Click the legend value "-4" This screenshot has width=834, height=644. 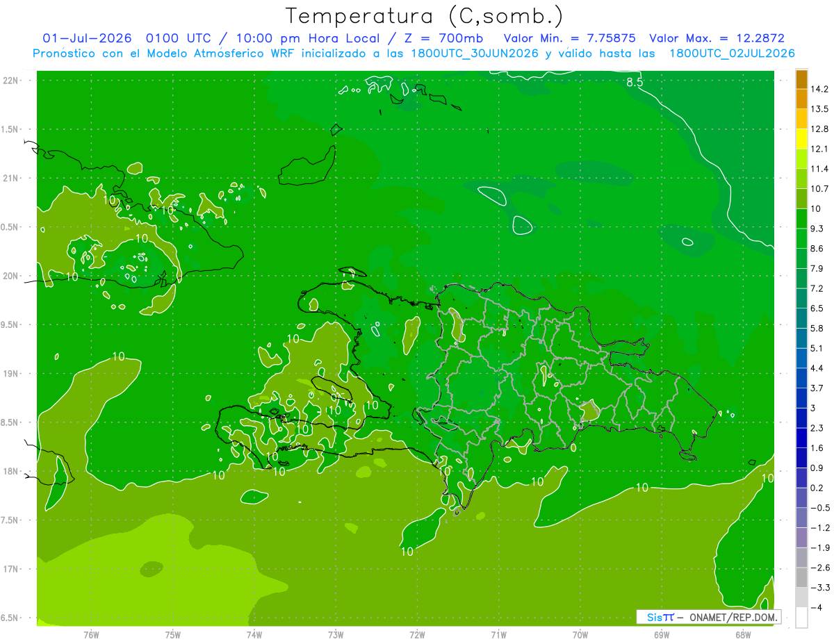point(817,609)
